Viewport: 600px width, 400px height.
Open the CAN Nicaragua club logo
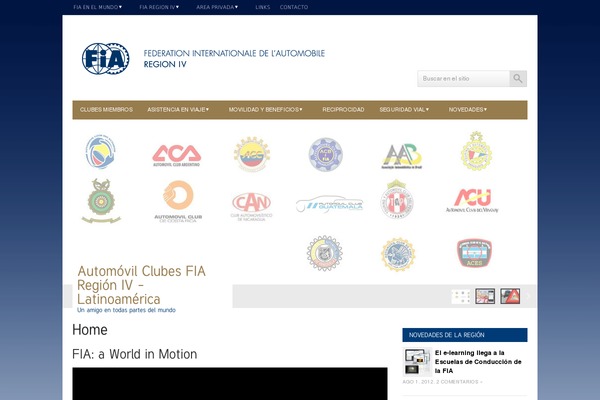click(x=251, y=207)
